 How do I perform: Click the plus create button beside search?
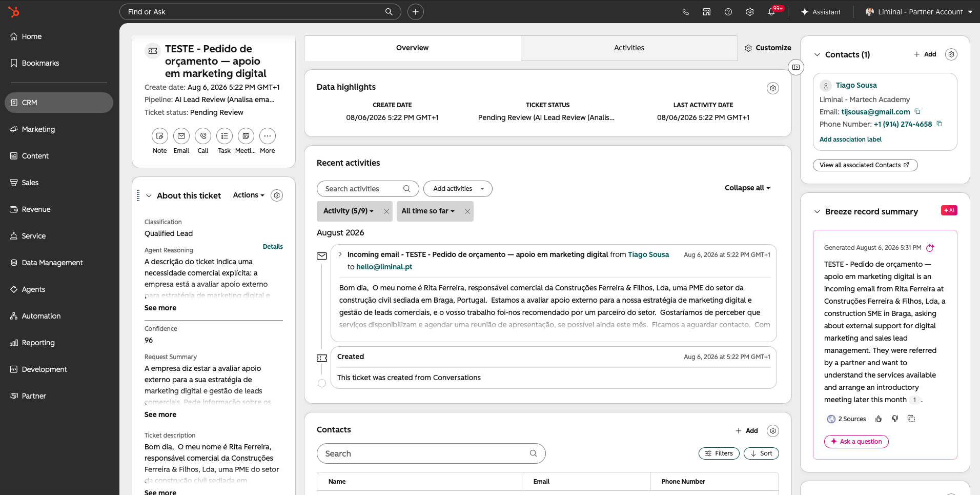[416, 12]
